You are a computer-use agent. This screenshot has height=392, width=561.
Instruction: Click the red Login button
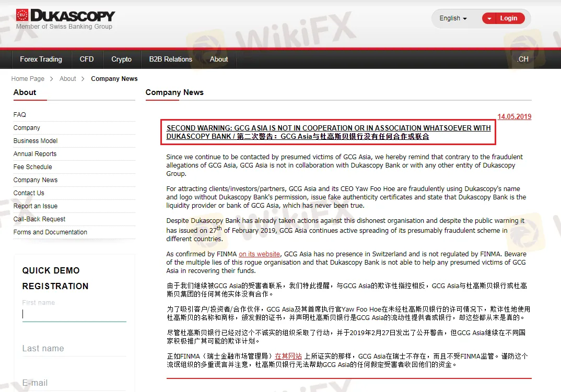point(509,18)
